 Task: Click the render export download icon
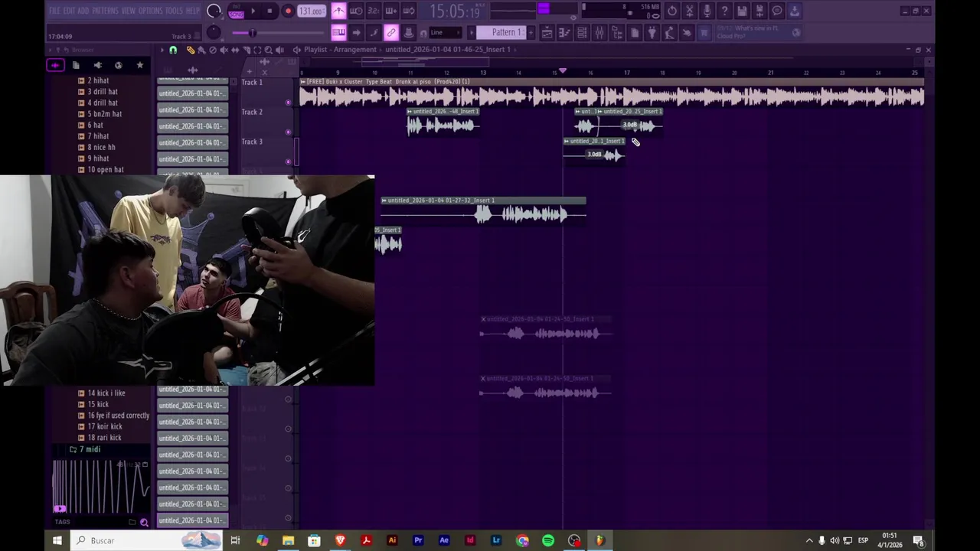795,11
